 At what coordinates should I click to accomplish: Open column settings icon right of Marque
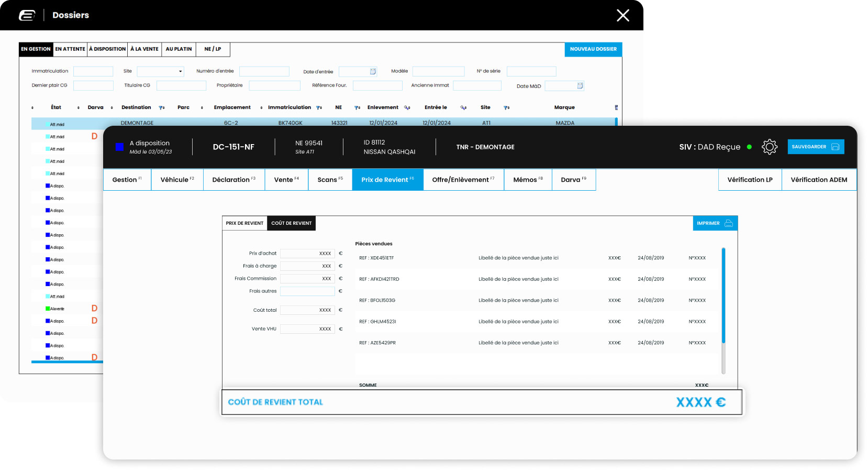coord(616,107)
